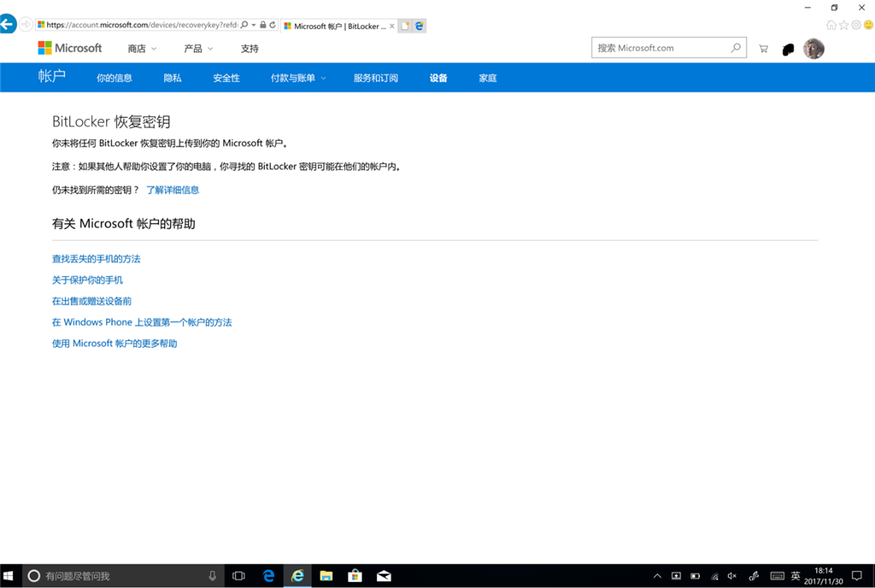Click the battery status tray icon
Viewport: 875px width, 588px height.
695,576
